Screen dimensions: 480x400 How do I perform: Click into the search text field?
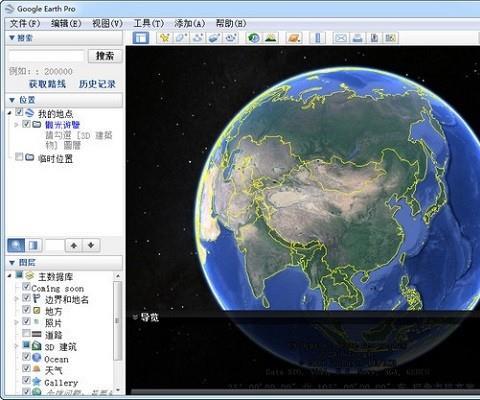pyautogui.click(x=47, y=56)
